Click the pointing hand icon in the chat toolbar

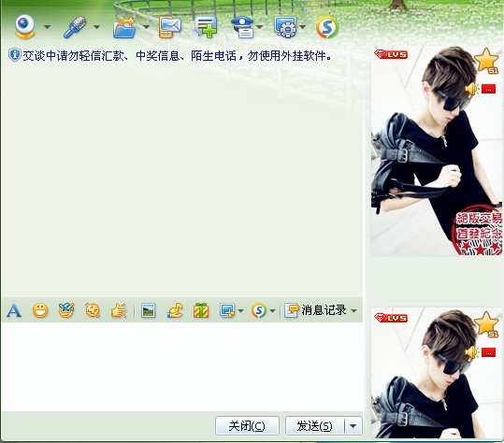119,310
